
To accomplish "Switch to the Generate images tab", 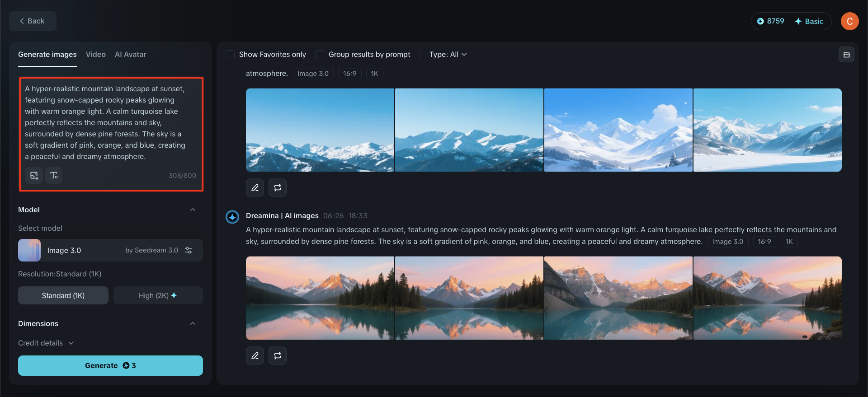I will pos(47,55).
